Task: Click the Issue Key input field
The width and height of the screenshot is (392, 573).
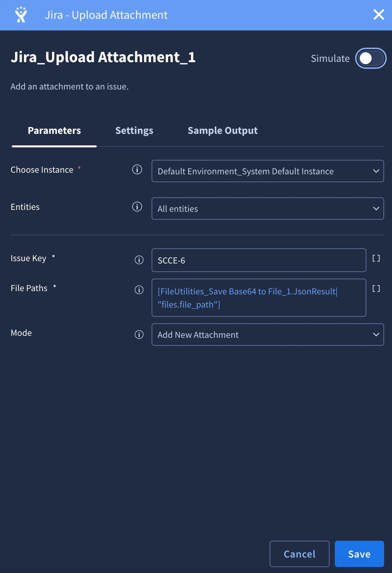Action: (259, 260)
